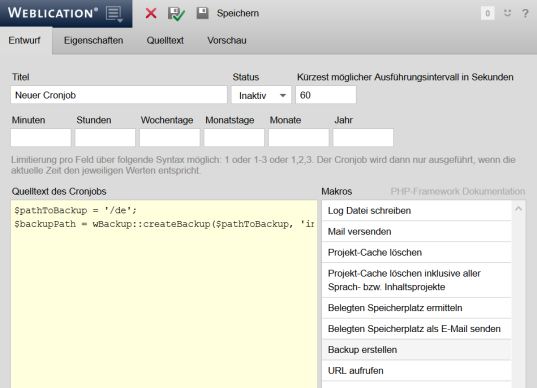Screen dimensions: 537x388
Task: Click the Monatstage input field
Action: pos(234,138)
